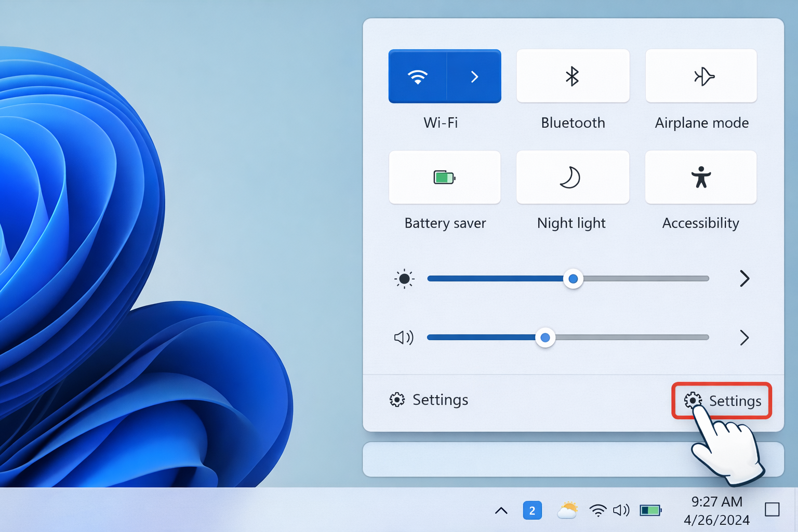Expand the brightness options chevron
The image size is (798, 532).
(744, 279)
